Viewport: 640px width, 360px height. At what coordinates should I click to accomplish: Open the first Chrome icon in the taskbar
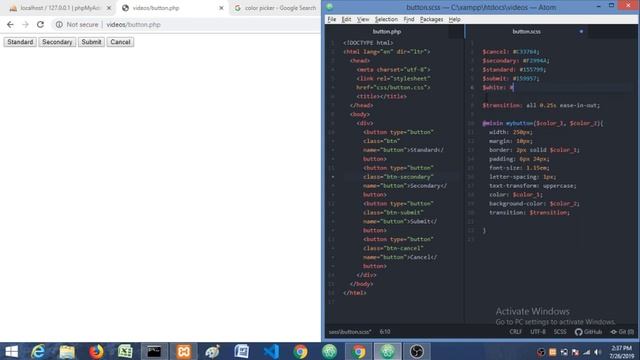(300, 351)
